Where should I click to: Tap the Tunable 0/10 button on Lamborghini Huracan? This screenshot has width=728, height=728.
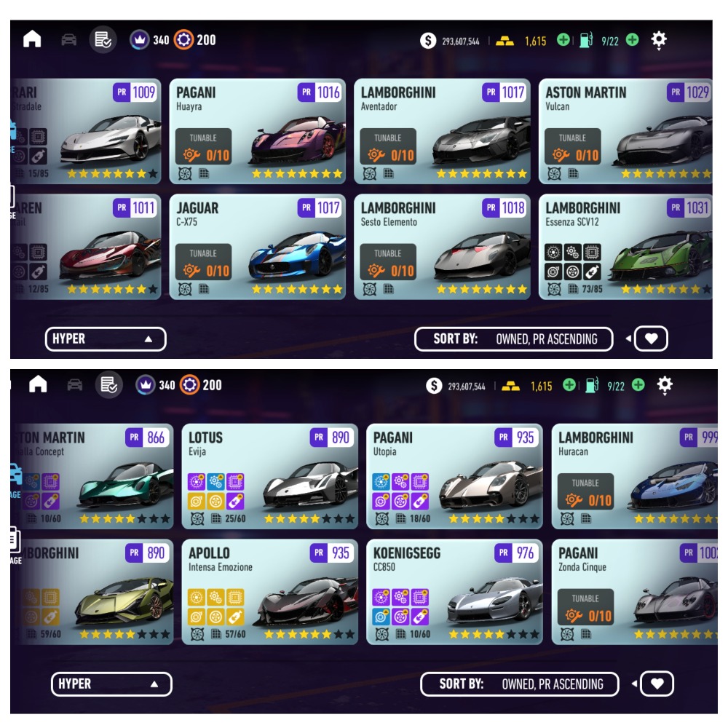tap(585, 491)
